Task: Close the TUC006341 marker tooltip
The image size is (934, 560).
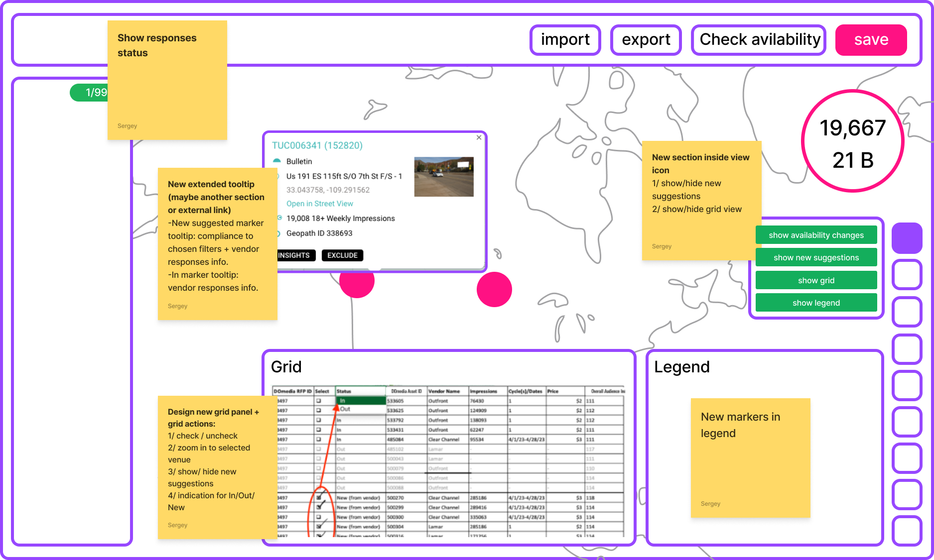Action: pyautogui.click(x=479, y=137)
